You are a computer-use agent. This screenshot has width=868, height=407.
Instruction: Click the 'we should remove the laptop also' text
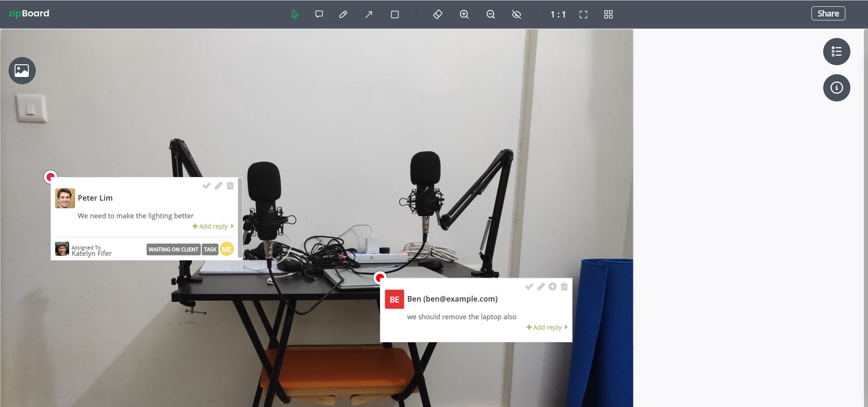[x=462, y=317]
